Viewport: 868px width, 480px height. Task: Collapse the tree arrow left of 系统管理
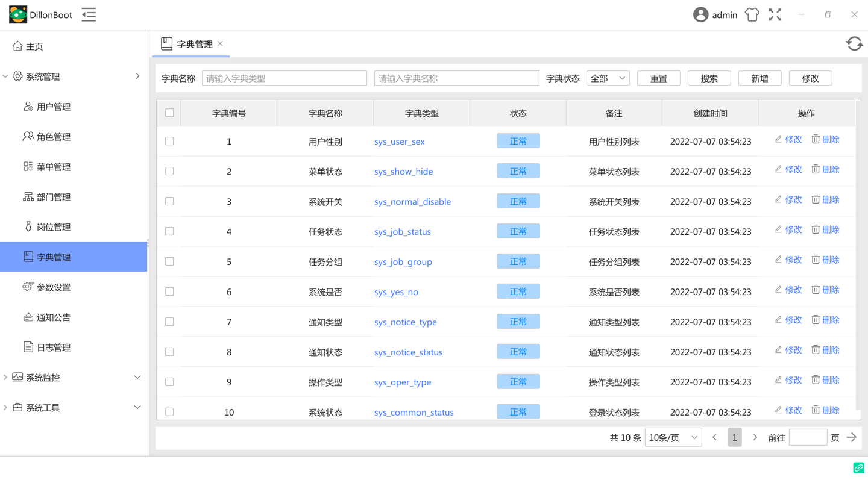(x=5, y=76)
